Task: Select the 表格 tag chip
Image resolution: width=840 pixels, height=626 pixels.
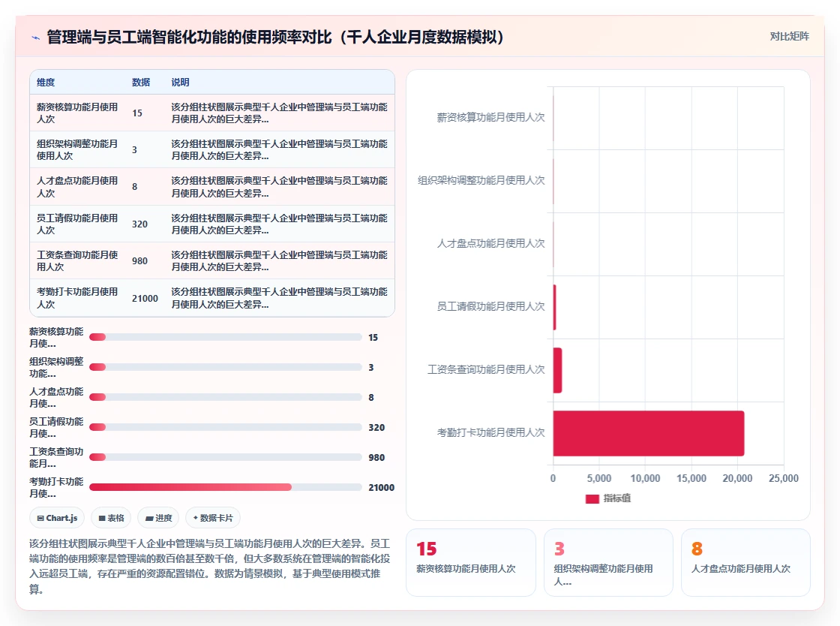Action: [112, 518]
